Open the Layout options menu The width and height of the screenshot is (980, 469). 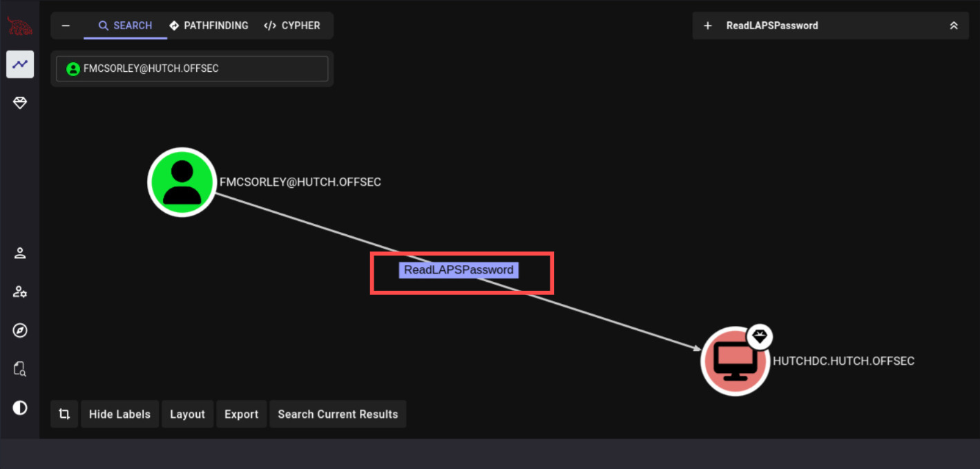[187, 414]
